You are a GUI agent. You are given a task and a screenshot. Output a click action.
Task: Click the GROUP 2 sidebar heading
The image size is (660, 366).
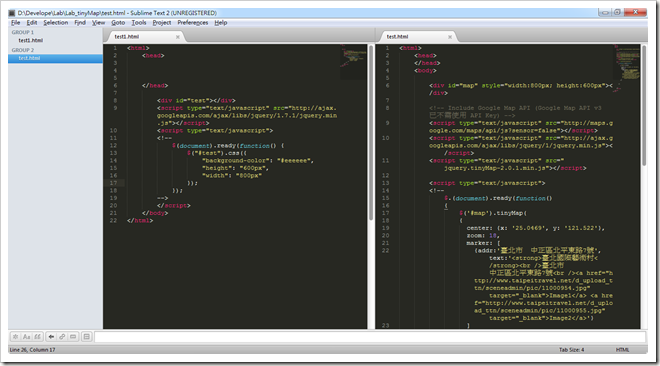(23, 50)
